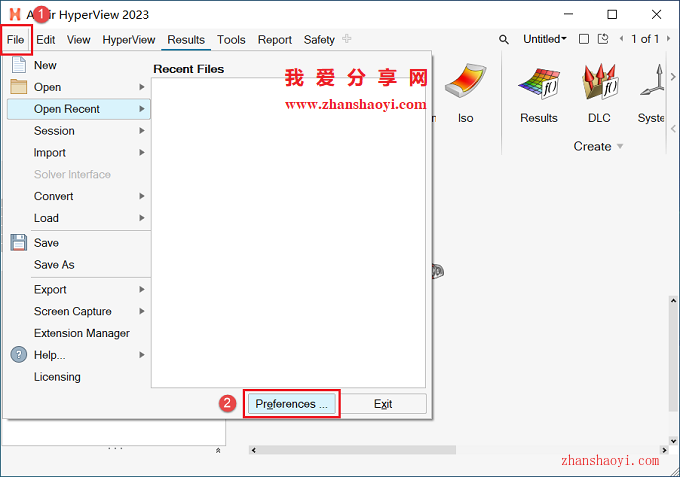This screenshot has height=477, width=680.
Task: Open the DLC derived load case icon
Action: [x=600, y=82]
